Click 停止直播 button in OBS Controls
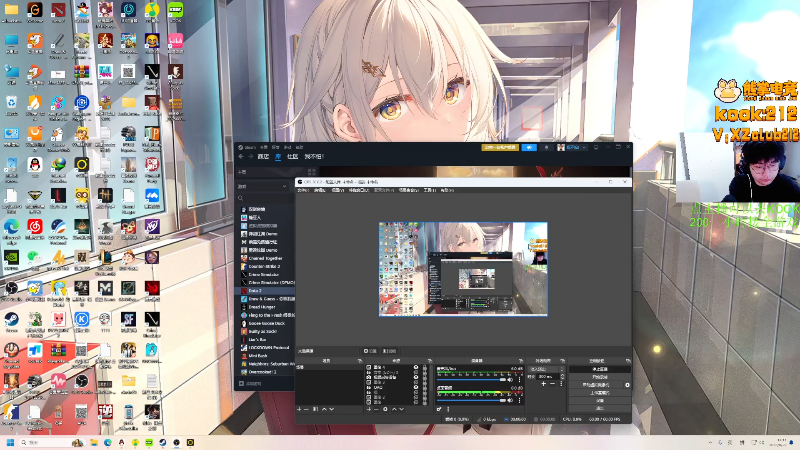Viewport: 800px width, 450px height. (599, 369)
